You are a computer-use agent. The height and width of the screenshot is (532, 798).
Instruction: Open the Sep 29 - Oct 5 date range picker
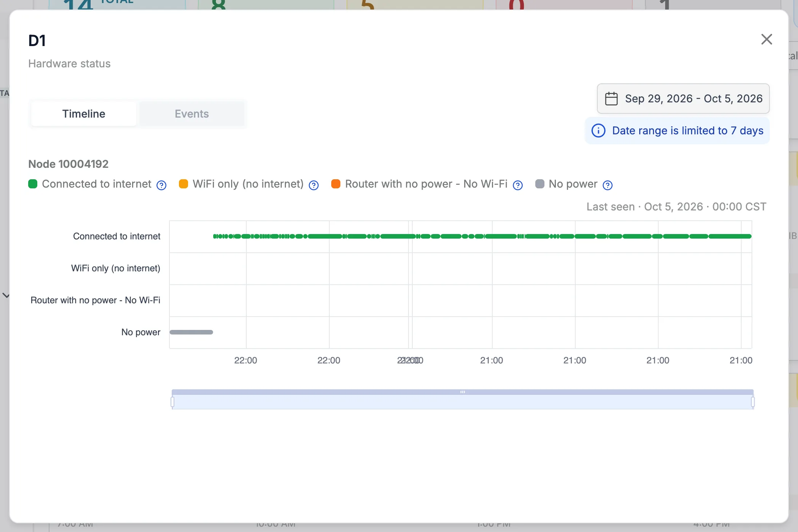(x=683, y=99)
